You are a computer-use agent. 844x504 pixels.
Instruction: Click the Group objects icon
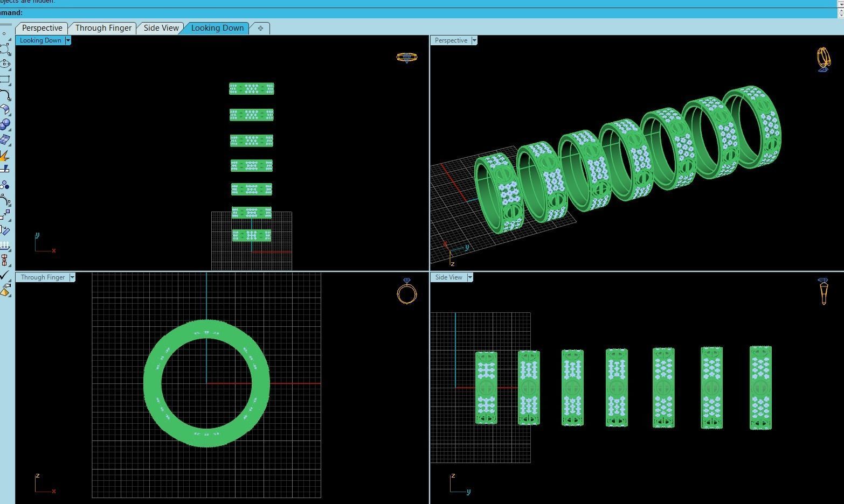(x=5, y=185)
